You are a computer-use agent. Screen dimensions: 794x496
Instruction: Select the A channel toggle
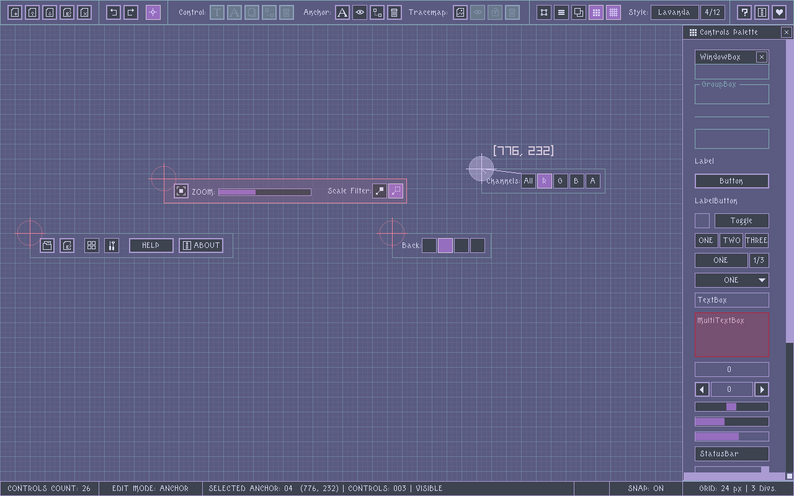592,181
